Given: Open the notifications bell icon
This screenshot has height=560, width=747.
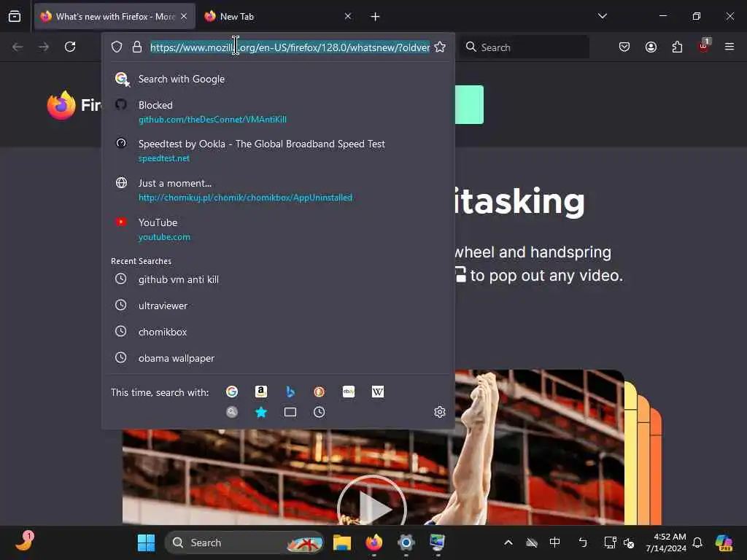Looking at the screenshot, I should pos(697,542).
